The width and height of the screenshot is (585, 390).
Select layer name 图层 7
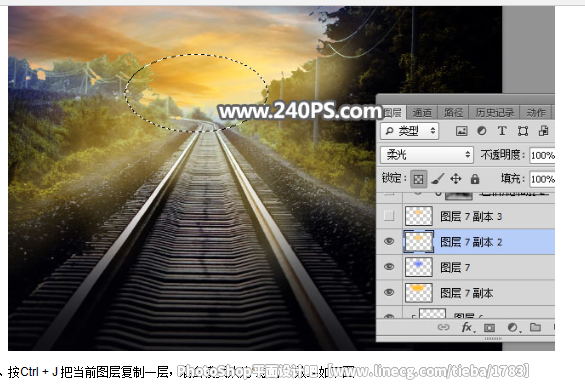coord(455,267)
